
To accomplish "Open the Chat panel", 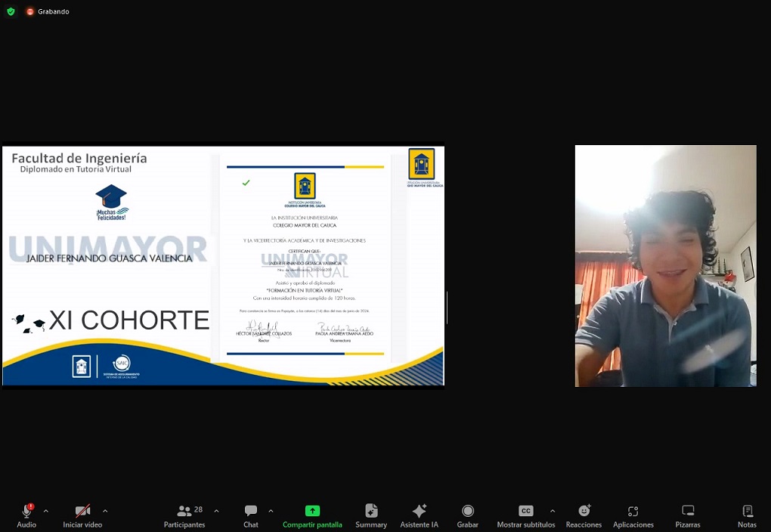I will (x=251, y=516).
